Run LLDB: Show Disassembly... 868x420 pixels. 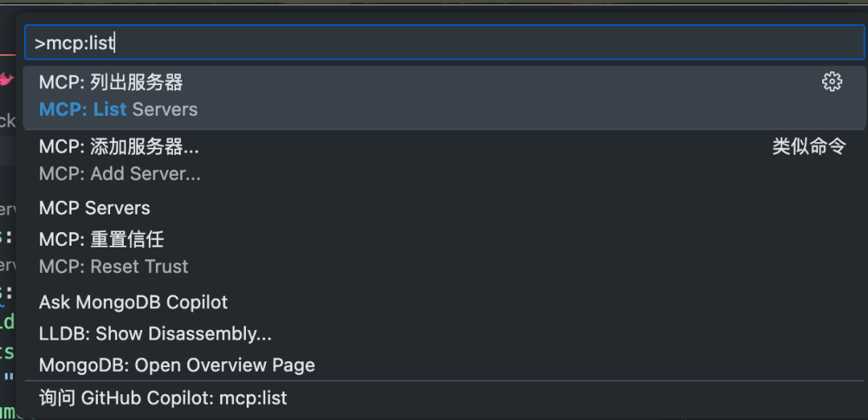(x=155, y=333)
